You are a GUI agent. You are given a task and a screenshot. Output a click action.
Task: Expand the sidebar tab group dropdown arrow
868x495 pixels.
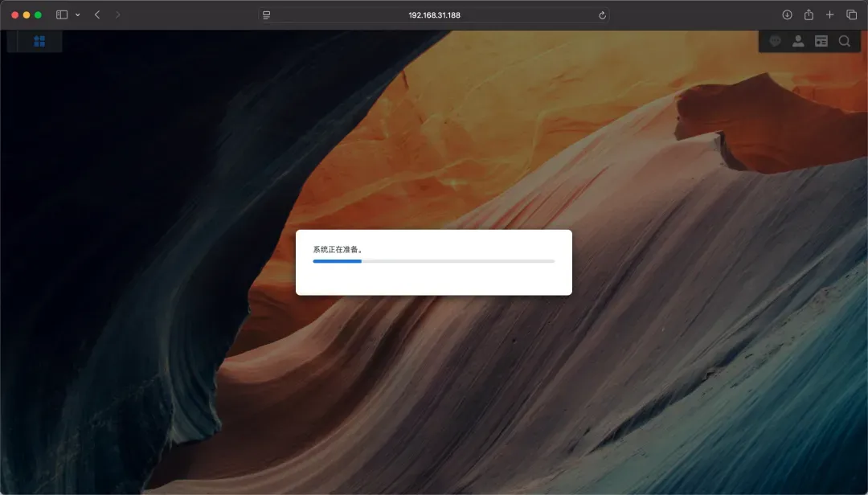pos(77,15)
